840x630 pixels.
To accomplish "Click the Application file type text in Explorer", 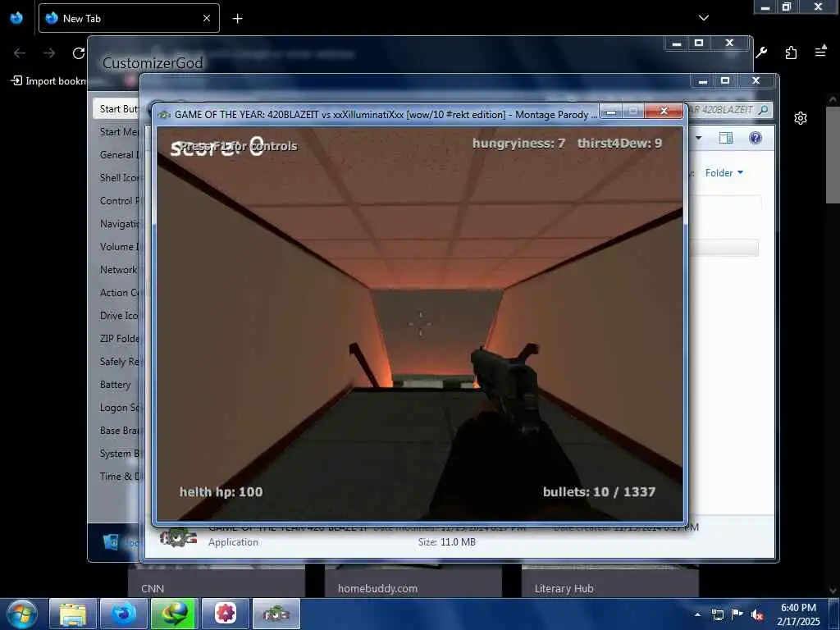I will 233,542.
